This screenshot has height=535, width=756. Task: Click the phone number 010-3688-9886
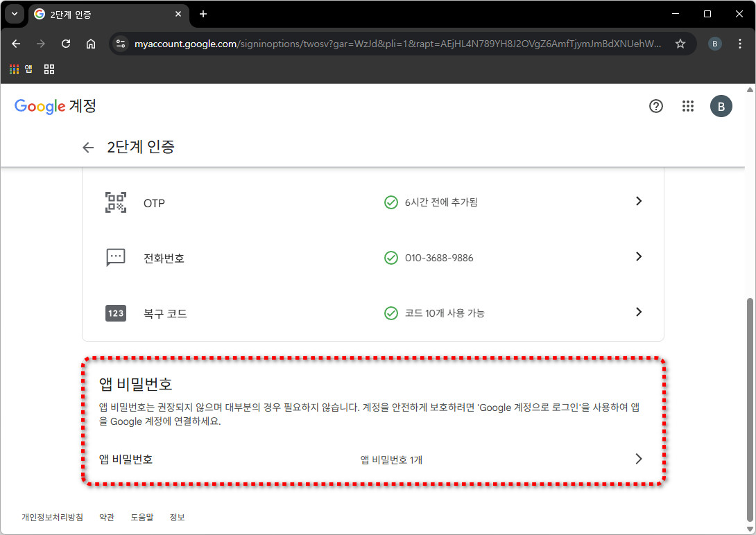pos(439,258)
